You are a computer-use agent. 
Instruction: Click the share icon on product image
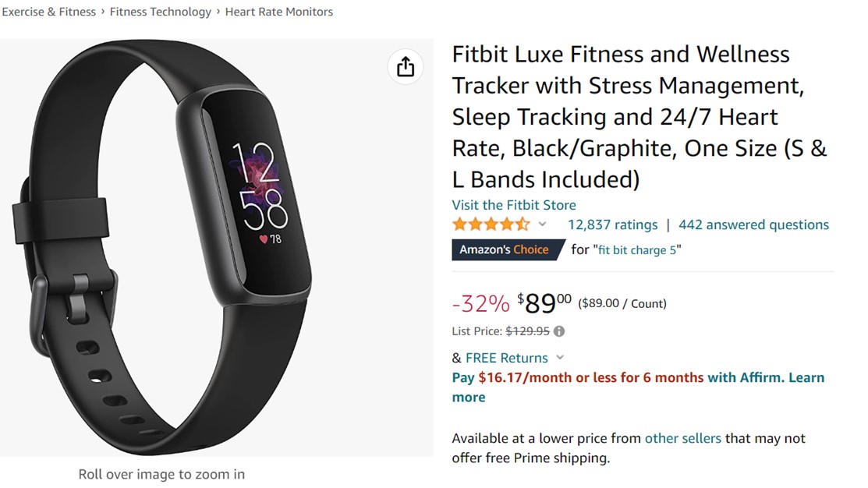point(406,67)
